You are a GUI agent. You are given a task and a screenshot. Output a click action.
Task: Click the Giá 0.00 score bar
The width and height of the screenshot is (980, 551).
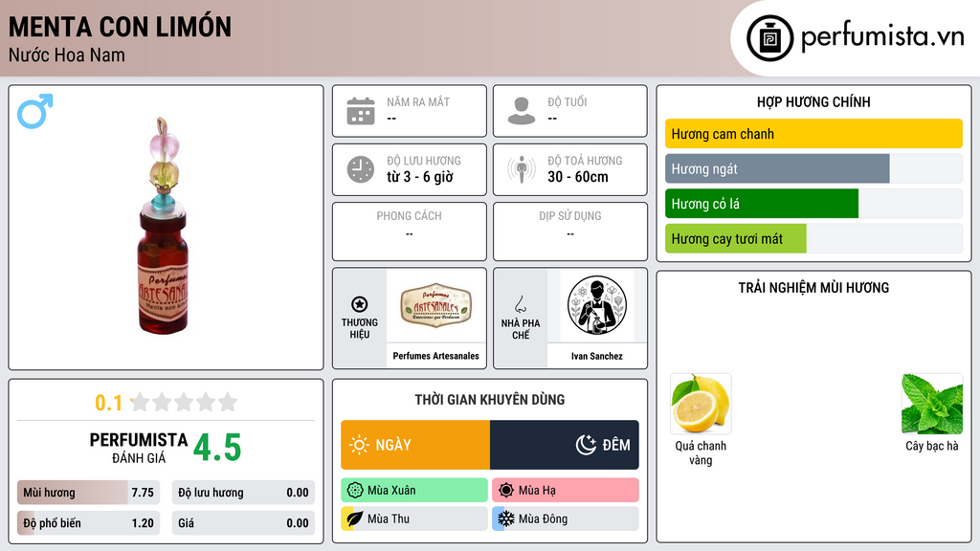243,523
